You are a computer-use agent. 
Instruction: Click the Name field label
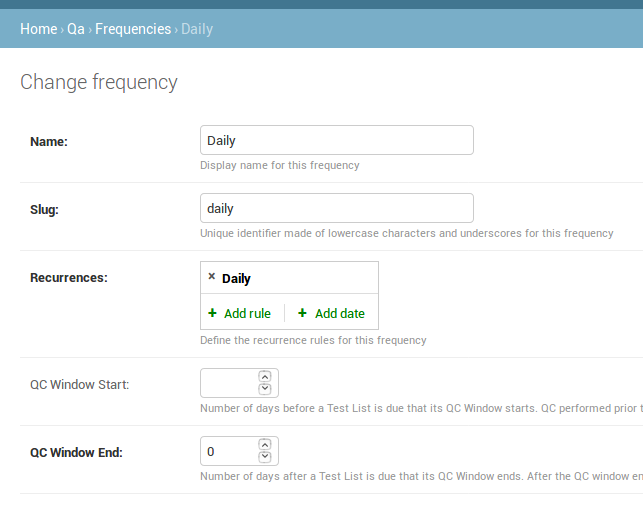pyautogui.click(x=49, y=142)
